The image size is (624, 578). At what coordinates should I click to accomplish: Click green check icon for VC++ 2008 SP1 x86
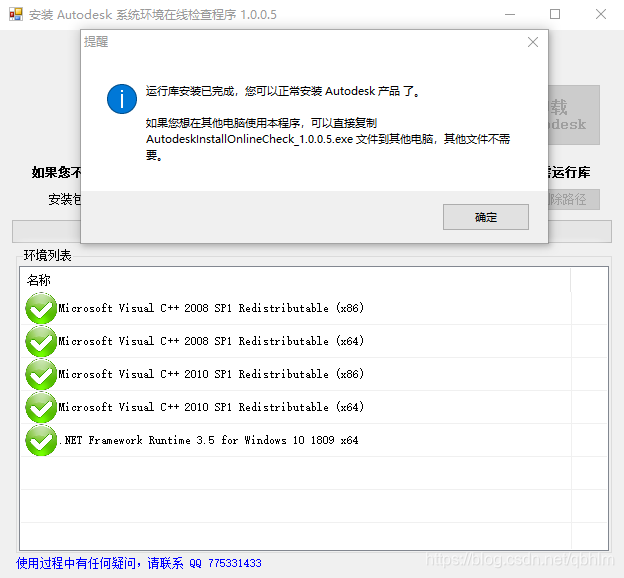(x=41, y=308)
